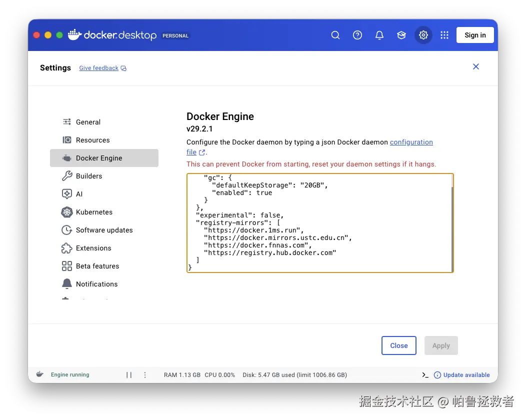Click the Extensions puzzle piece icon
The width and height of the screenshot is (526, 420).
point(67,248)
